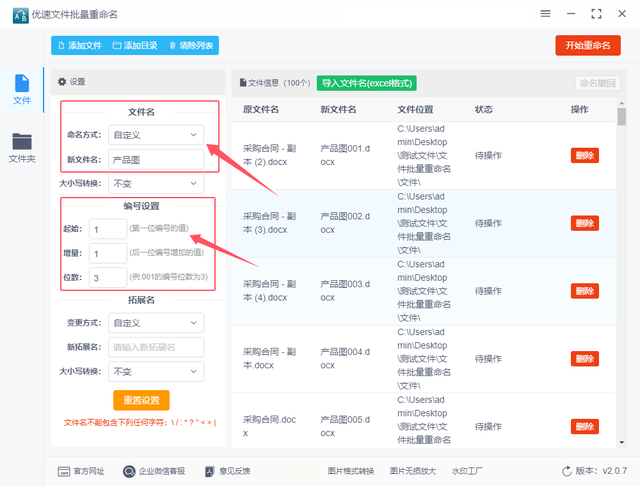This screenshot has height=486, width=640.
Task: Expand the 命名方式 dropdown
Action: click(x=156, y=135)
